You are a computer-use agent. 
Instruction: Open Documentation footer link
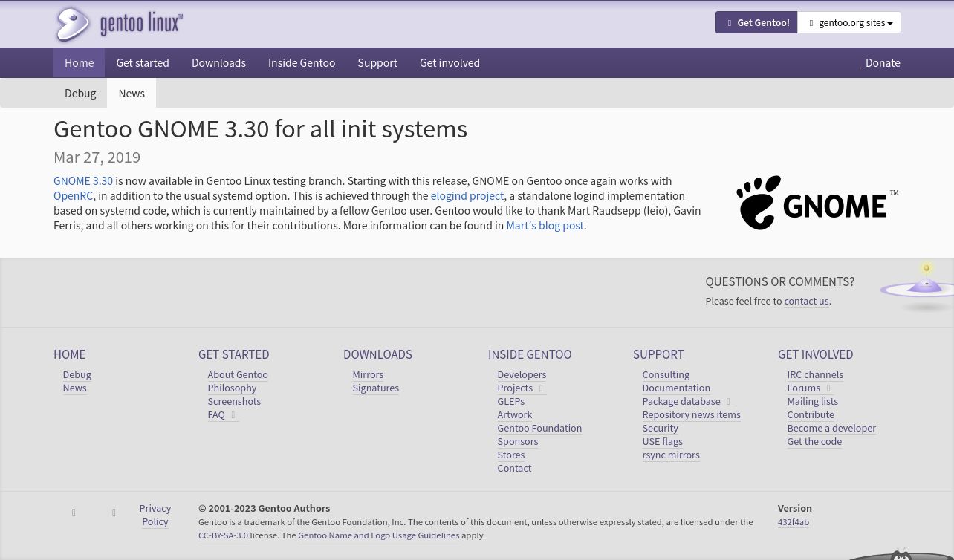[x=676, y=388]
